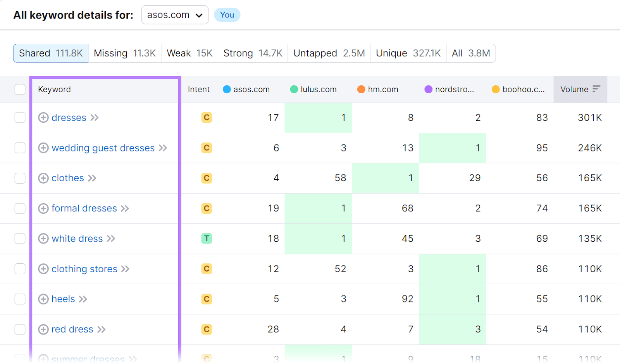Image resolution: width=620 pixels, height=364 pixels.
Task: Click the plus icon beside clothes keyword
Action: point(43,178)
